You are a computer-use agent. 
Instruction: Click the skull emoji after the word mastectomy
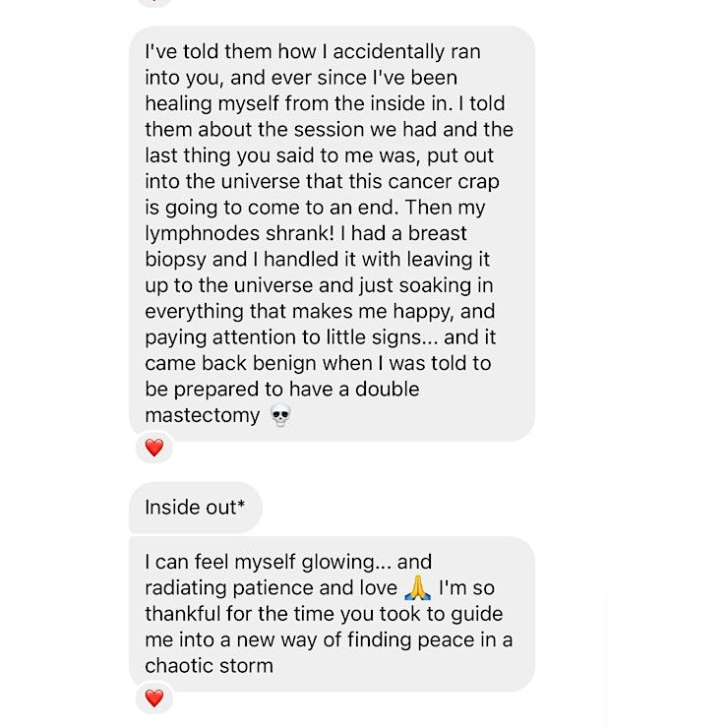(280, 415)
